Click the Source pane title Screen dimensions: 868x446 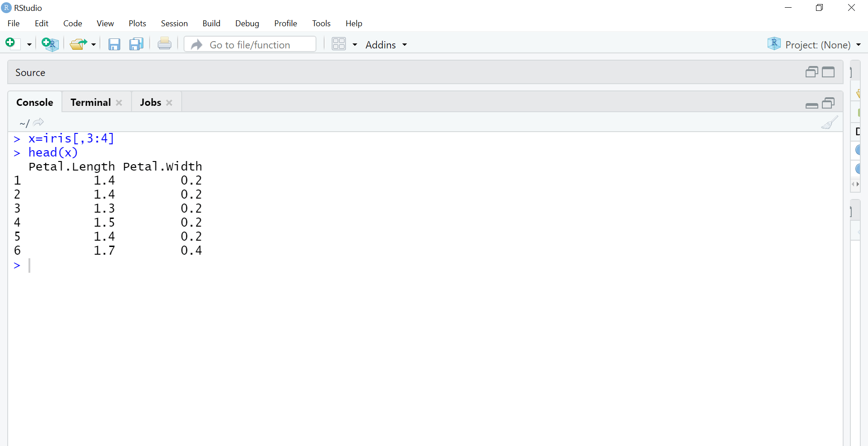[x=30, y=72]
